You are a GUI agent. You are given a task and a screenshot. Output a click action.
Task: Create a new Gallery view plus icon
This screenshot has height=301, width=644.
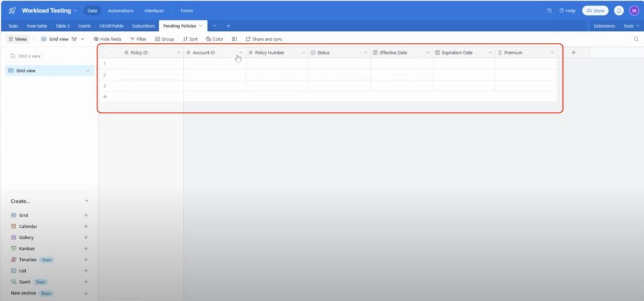[86, 237]
